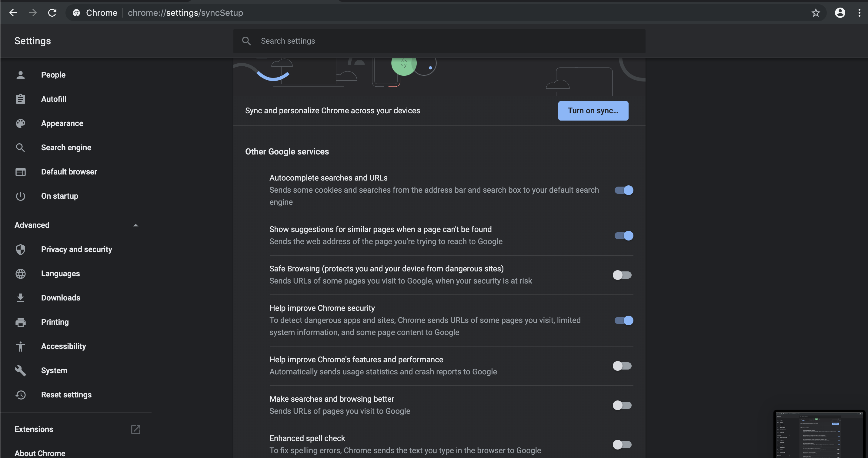Enable the Enhanced spell check toggle

622,445
